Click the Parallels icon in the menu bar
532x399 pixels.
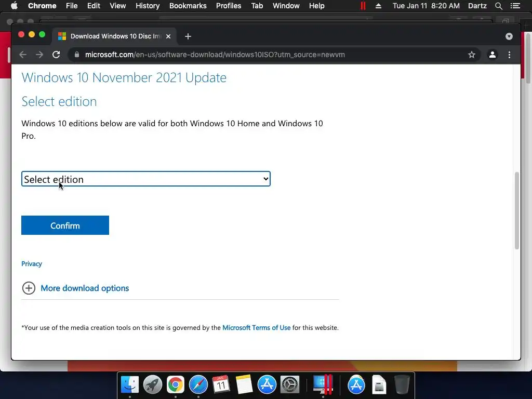[x=363, y=6]
